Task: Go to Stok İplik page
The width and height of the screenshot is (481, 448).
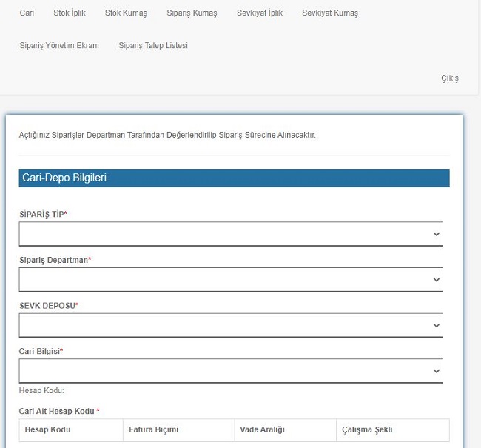Action: (70, 13)
